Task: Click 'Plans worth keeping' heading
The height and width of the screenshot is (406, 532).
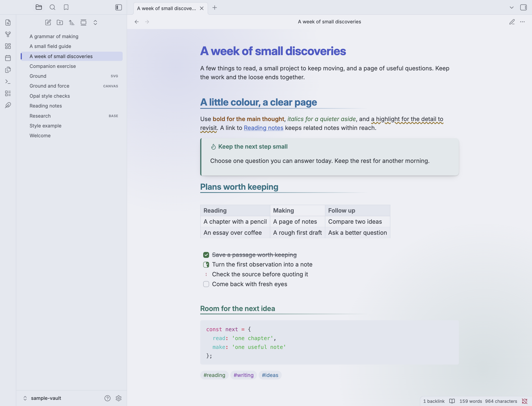Action: tap(239, 187)
